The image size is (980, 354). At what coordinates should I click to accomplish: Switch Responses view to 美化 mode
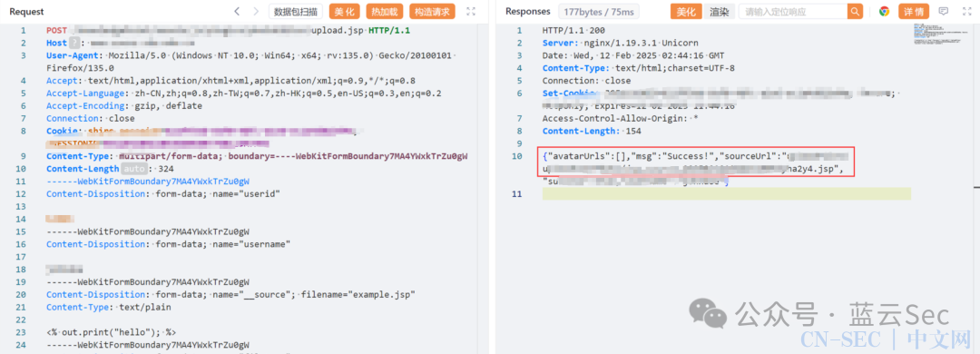tap(687, 11)
